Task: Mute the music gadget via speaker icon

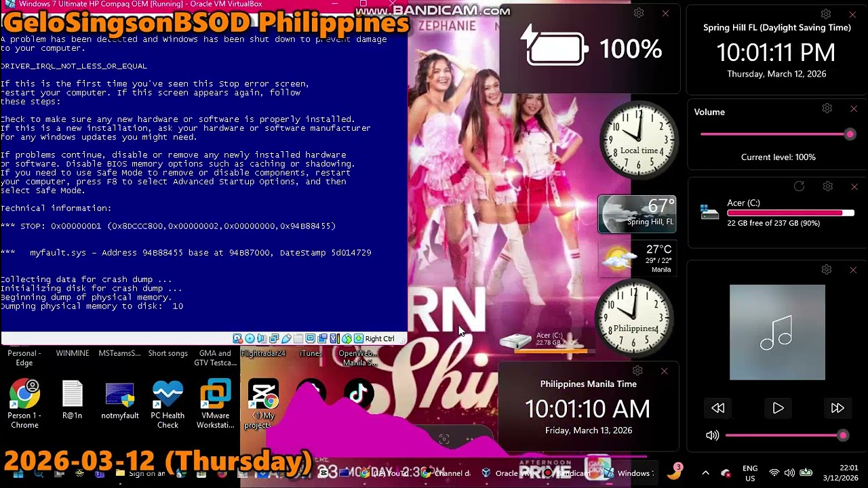Action: coord(712,436)
